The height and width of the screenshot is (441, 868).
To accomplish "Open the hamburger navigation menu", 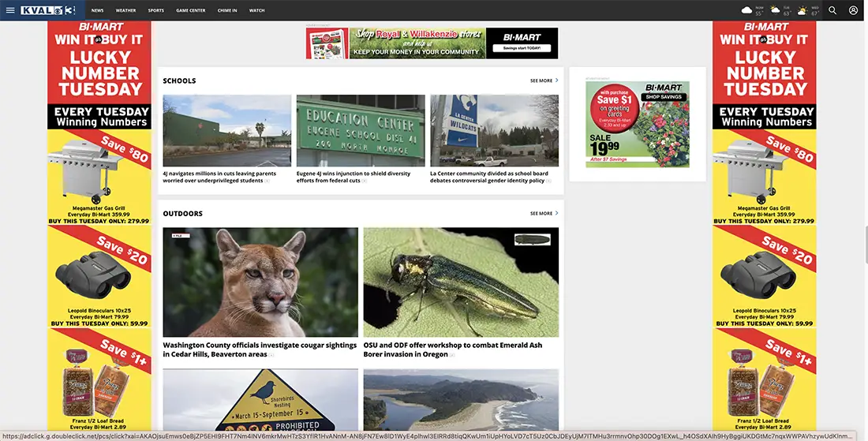I will (x=10, y=10).
